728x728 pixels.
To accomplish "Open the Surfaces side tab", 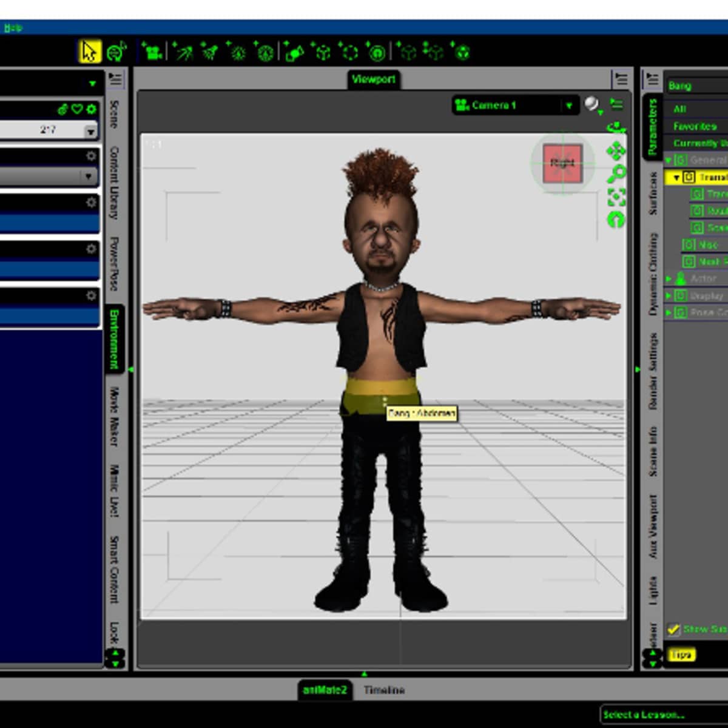I will 653,194.
